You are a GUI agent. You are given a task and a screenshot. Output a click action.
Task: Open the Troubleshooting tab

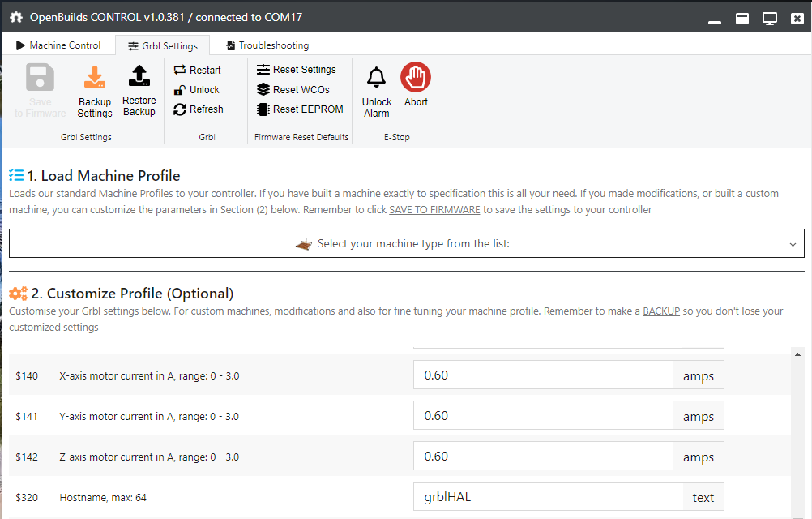pyautogui.click(x=267, y=45)
